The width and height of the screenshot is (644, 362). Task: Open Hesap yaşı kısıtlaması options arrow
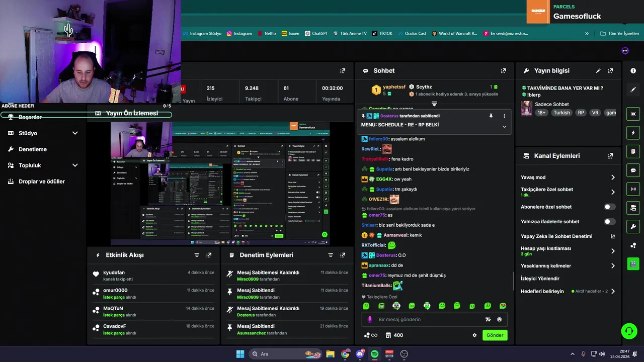click(x=613, y=251)
